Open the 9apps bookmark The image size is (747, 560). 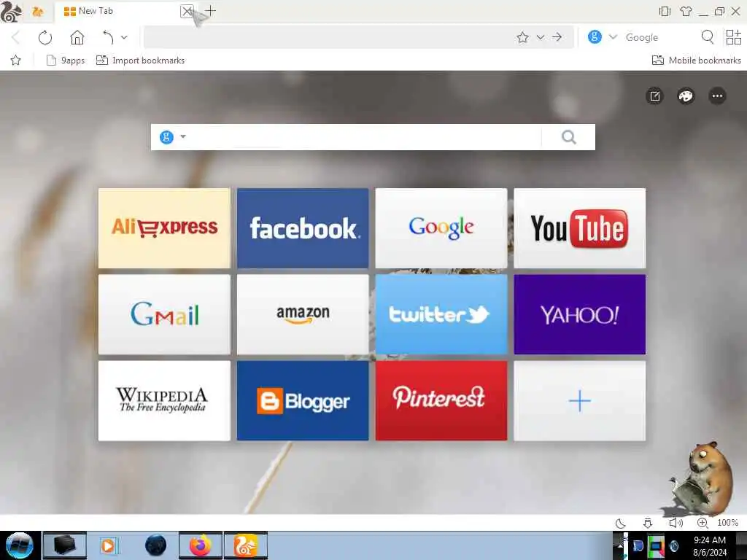[x=66, y=61]
